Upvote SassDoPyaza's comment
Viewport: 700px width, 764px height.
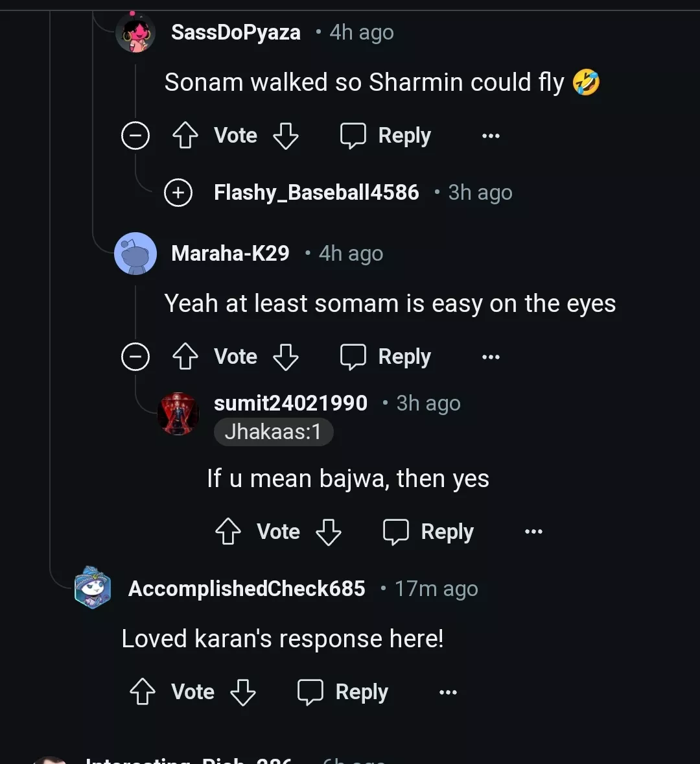185,136
